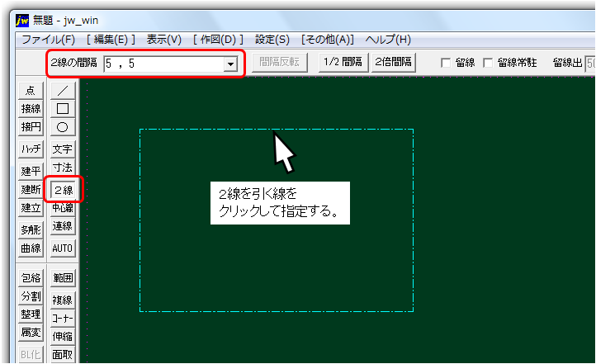Viewport: 596px width, 364px height.
Task: Toggle the 留線常駐 checkbox
Action: coord(488,63)
